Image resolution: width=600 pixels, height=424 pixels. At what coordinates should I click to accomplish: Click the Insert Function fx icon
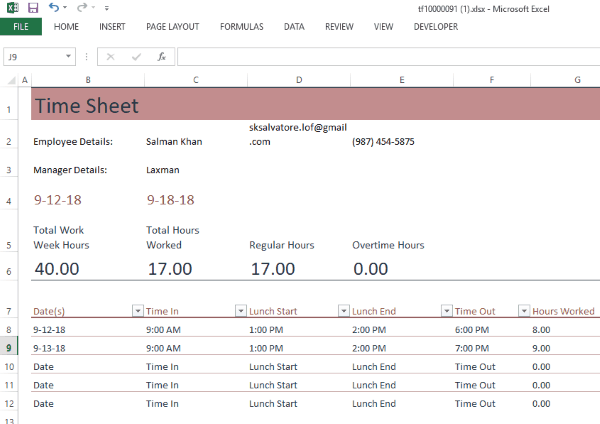tap(161, 57)
